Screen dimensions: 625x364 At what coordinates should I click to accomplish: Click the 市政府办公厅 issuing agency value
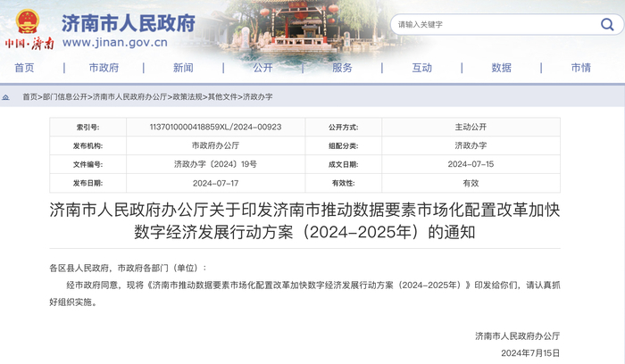click(x=216, y=145)
